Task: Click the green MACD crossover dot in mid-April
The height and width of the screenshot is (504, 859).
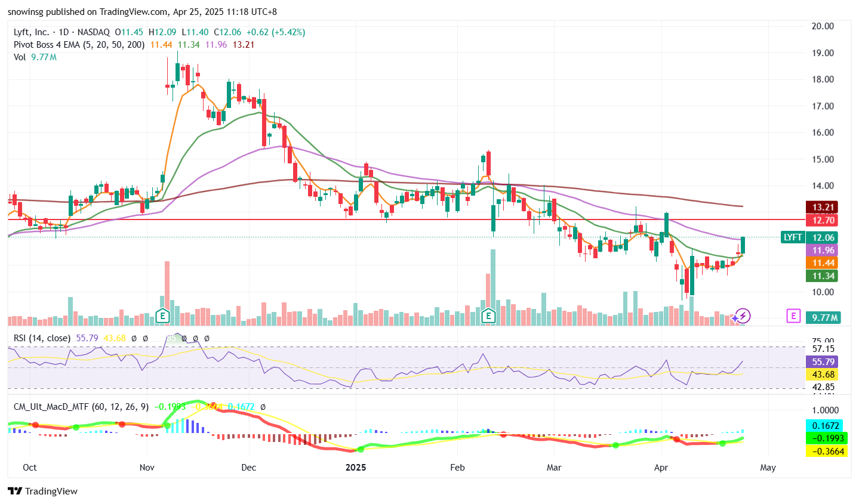Action: (722, 443)
